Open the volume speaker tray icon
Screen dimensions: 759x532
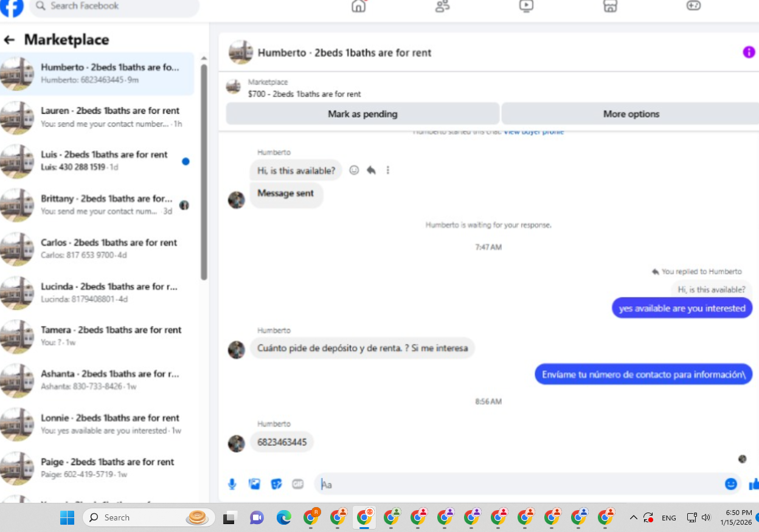coord(706,517)
